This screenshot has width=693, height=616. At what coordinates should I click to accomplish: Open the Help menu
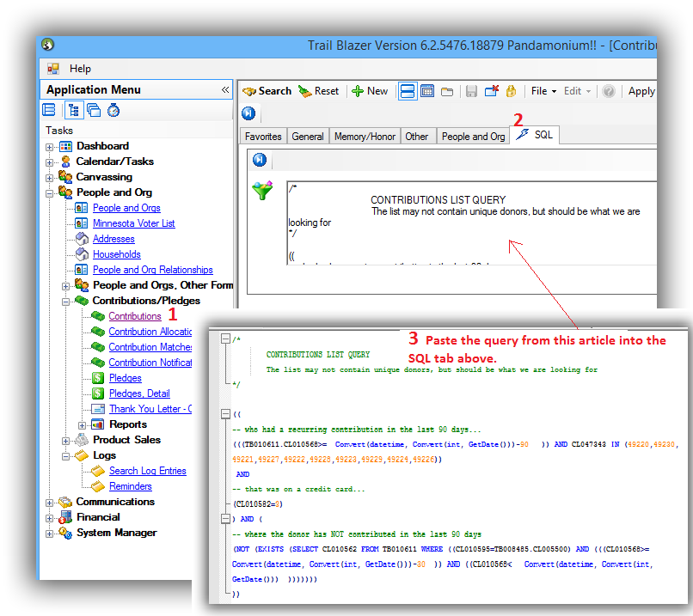pyautogui.click(x=80, y=69)
